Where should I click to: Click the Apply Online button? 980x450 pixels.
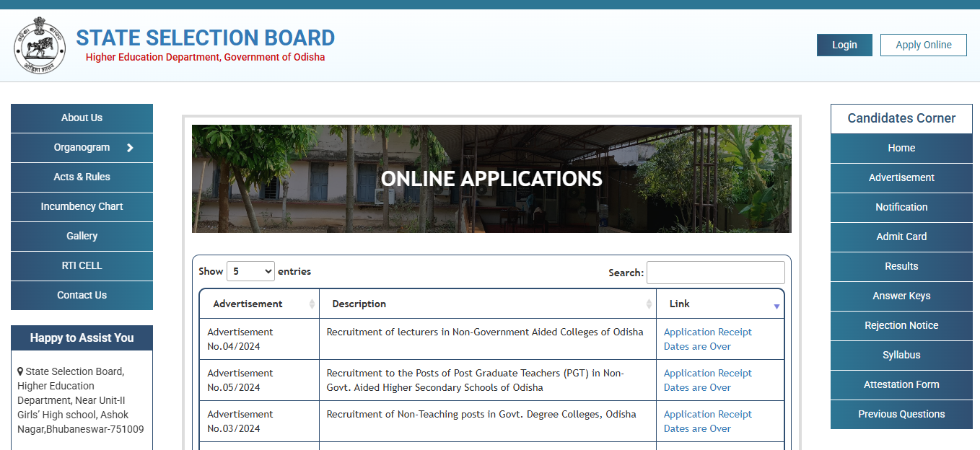[923, 45]
